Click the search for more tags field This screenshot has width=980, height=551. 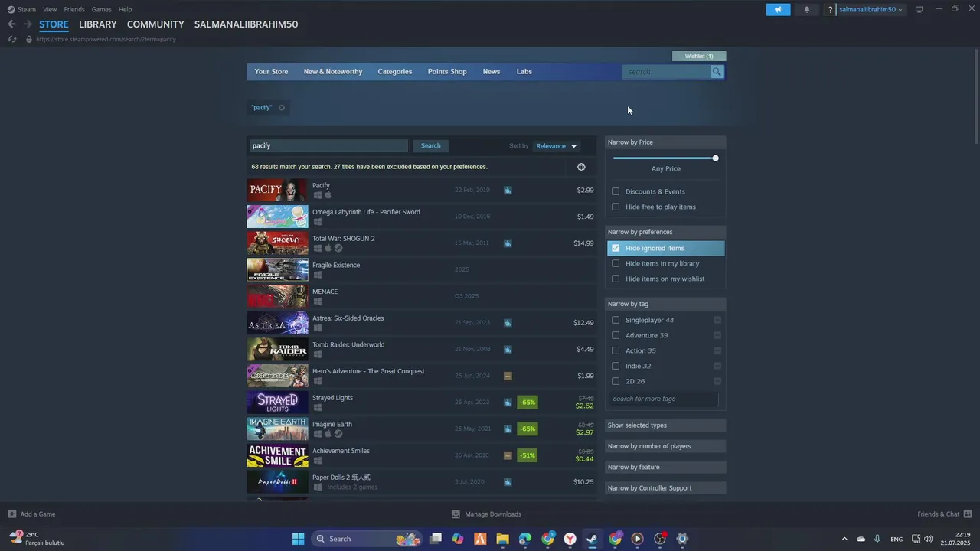tap(665, 399)
